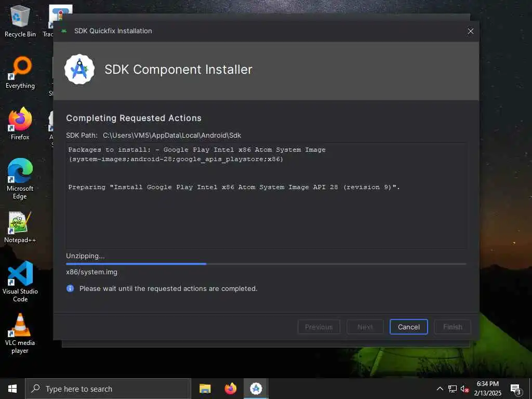Open the network status tray icon
This screenshot has width=532, height=399.
point(453,389)
